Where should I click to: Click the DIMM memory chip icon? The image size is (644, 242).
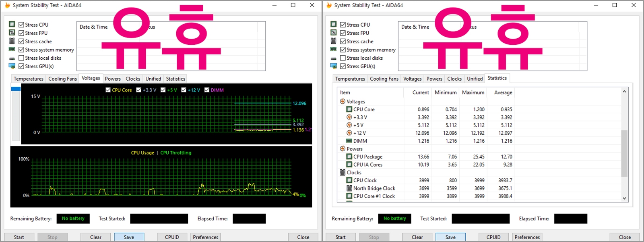point(349,141)
